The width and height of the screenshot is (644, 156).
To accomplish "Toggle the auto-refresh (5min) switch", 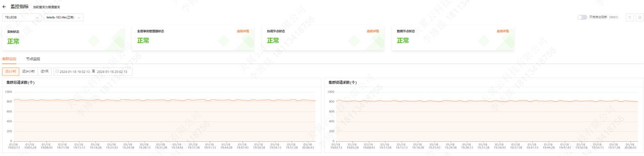I will [x=582, y=17].
